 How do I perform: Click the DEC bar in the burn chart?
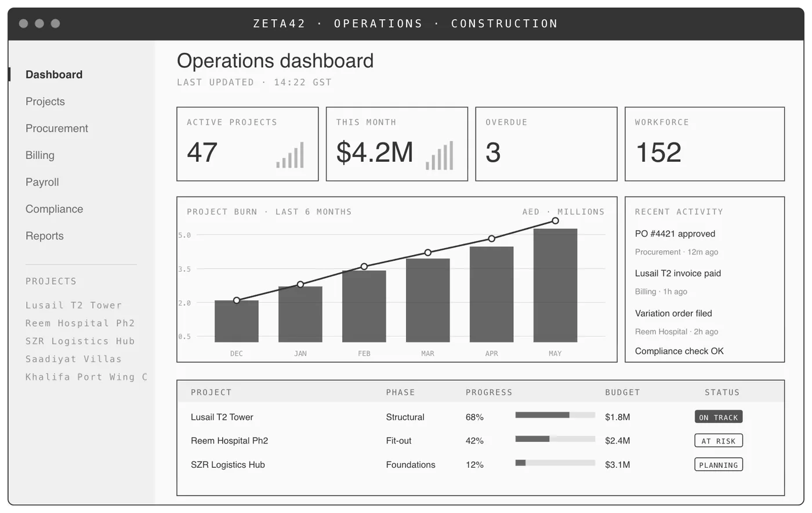[237, 321]
